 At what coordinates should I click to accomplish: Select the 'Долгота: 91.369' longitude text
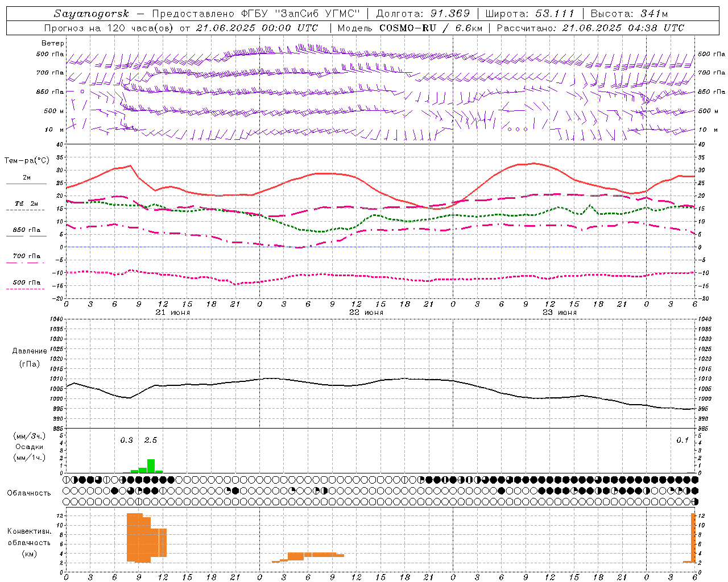point(423,14)
